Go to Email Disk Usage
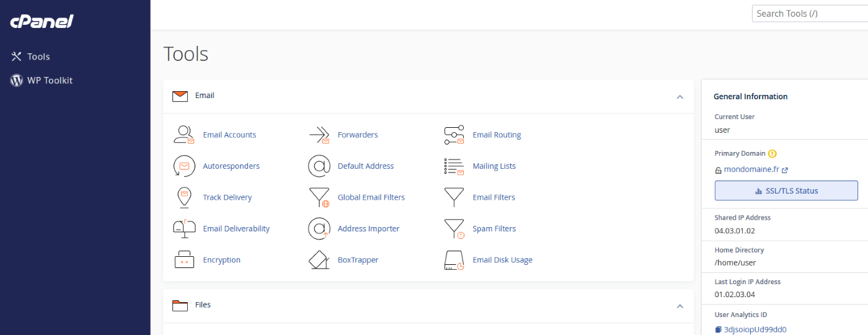Screen dimensions: 868x335 (502, 260)
